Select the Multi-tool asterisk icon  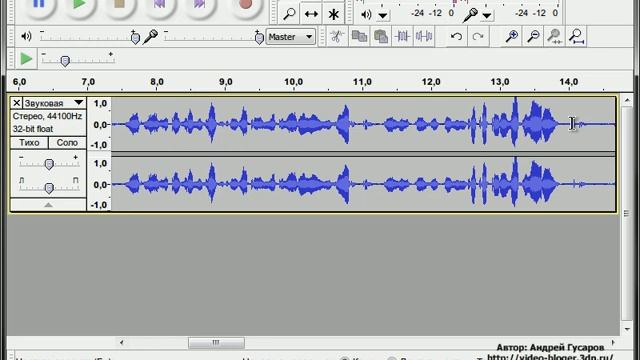coord(333,14)
